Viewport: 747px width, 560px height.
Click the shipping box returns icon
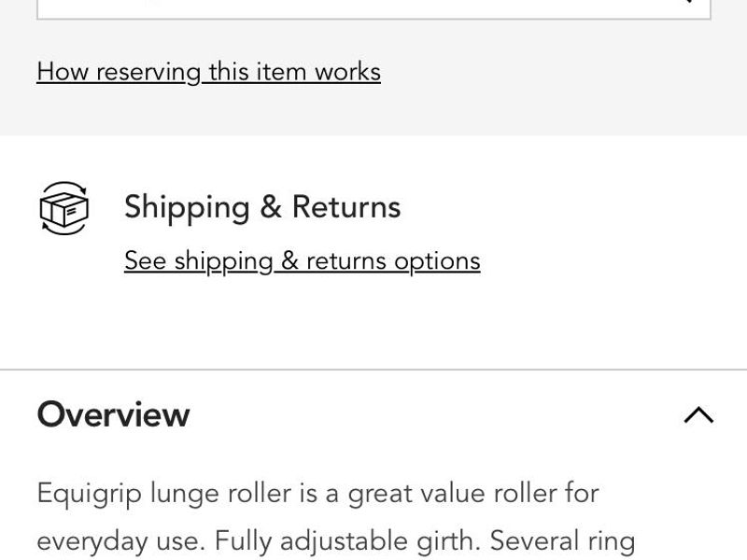pyautogui.click(x=63, y=207)
